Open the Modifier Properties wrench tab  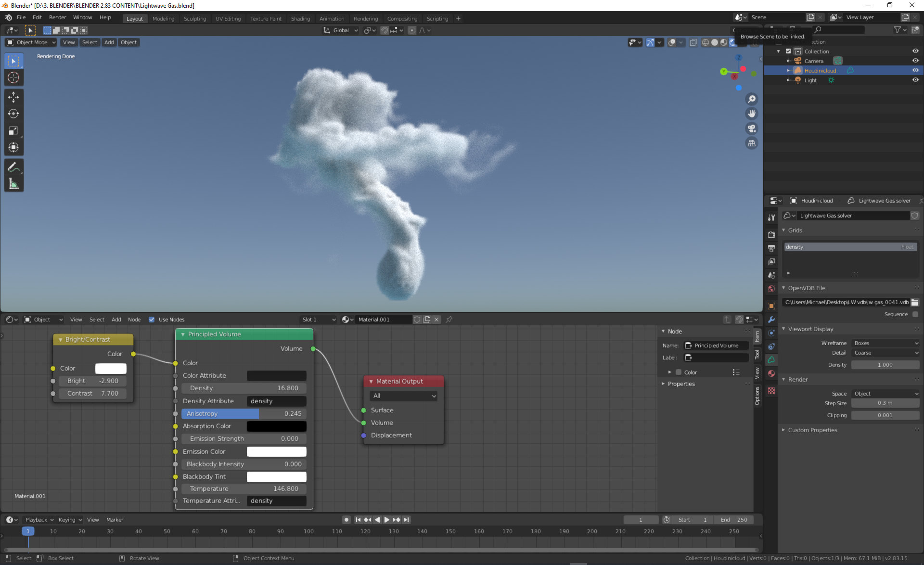pyautogui.click(x=771, y=319)
